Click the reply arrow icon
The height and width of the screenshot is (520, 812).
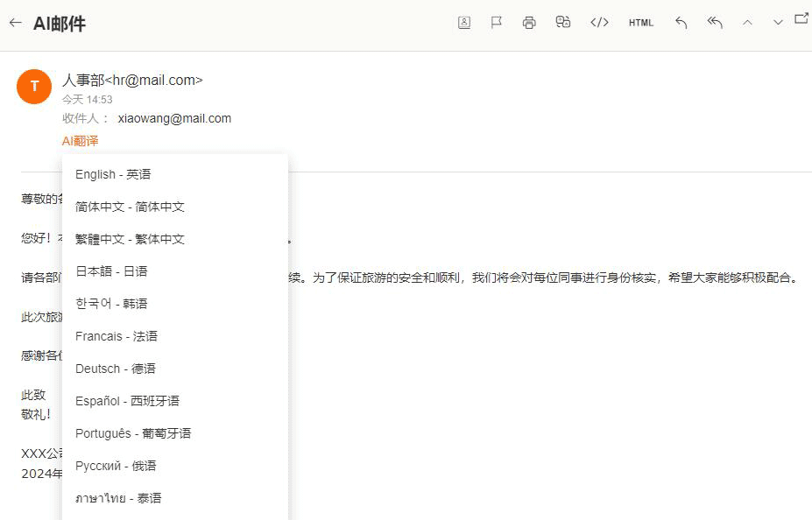pos(681,23)
